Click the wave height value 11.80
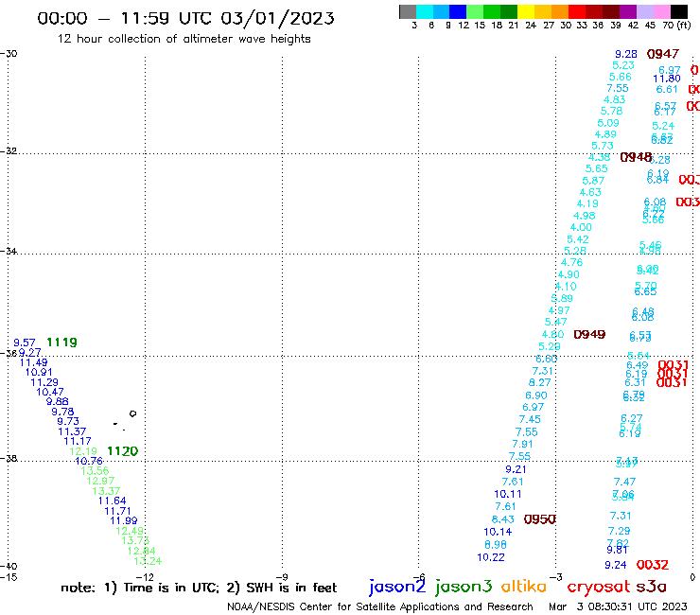 (x=667, y=79)
